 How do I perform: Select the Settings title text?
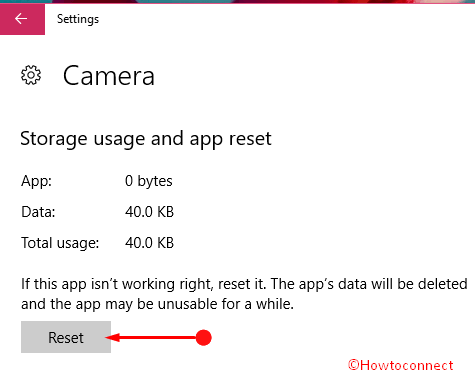pyautogui.click(x=78, y=19)
